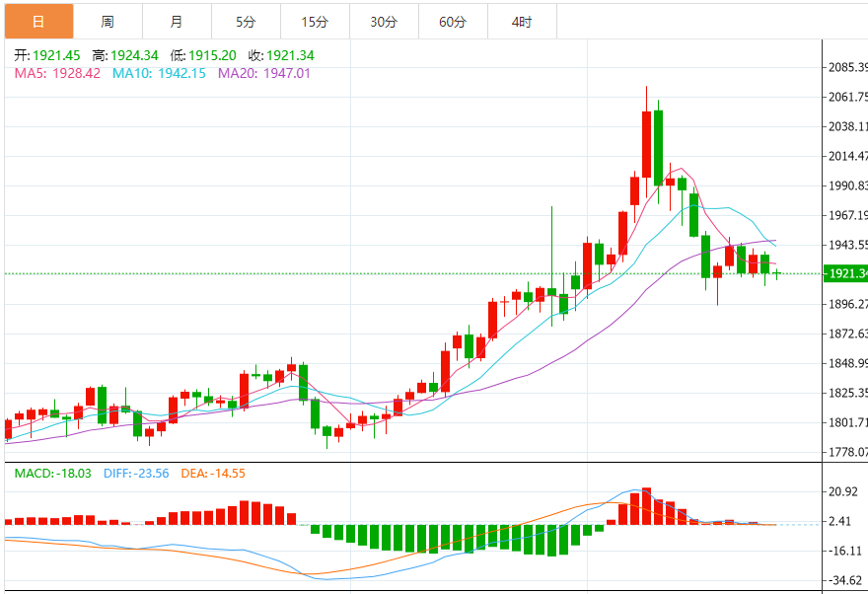Select the 日 daily timeframe tab
Image resolution: width=868 pixels, height=594 pixels.
(x=38, y=22)
